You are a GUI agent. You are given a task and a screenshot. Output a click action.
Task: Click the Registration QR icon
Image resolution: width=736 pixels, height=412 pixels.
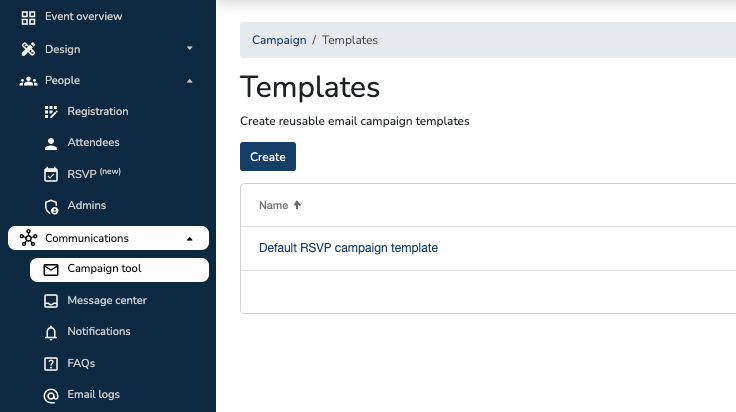tap(51, 112)
